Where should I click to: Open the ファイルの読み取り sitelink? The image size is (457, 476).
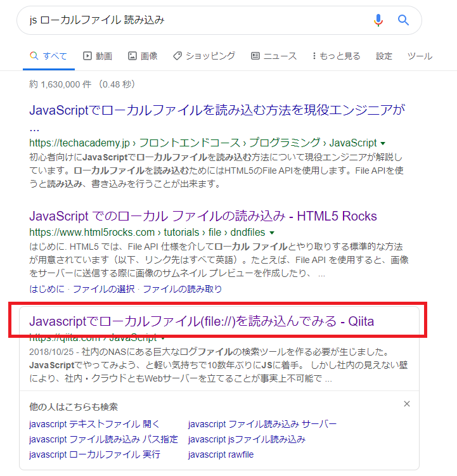[182, 288]
